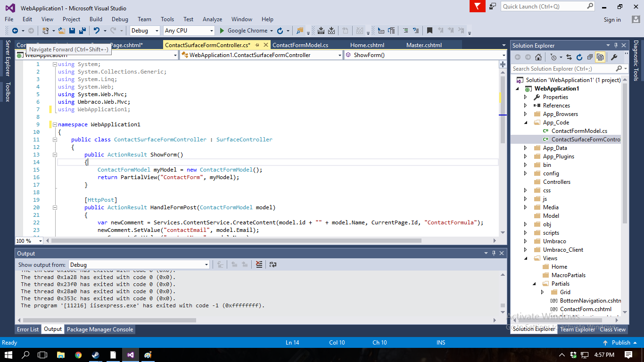
Task: Toggle the pin on Solution Explorer panel
Action: point(616,46)
